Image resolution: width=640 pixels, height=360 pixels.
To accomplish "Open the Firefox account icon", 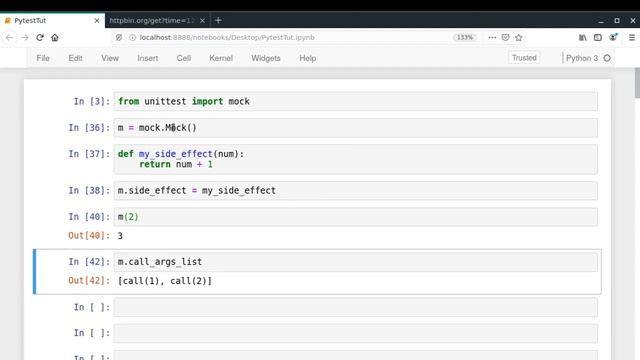I will (613, 38).
